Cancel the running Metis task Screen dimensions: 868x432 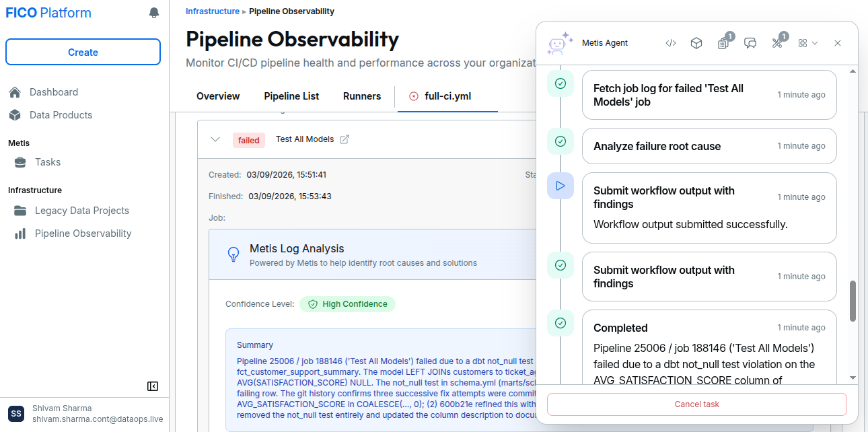pos(697,404)
